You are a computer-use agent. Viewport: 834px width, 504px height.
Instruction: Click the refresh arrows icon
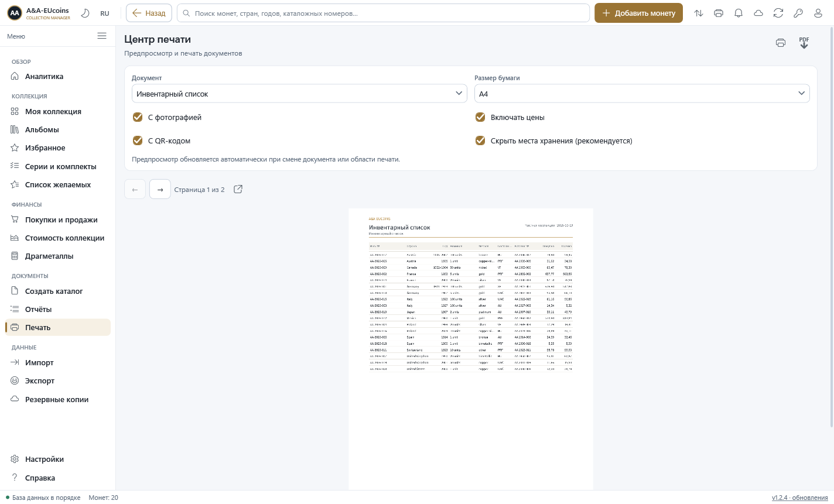[778, 13]
